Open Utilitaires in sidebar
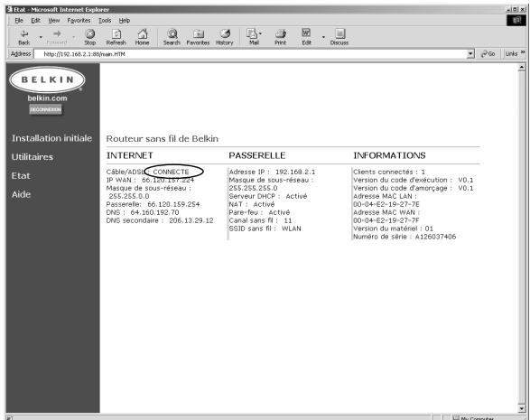The width and height of the screenshot is (530, 420). [x=33, y=157]
